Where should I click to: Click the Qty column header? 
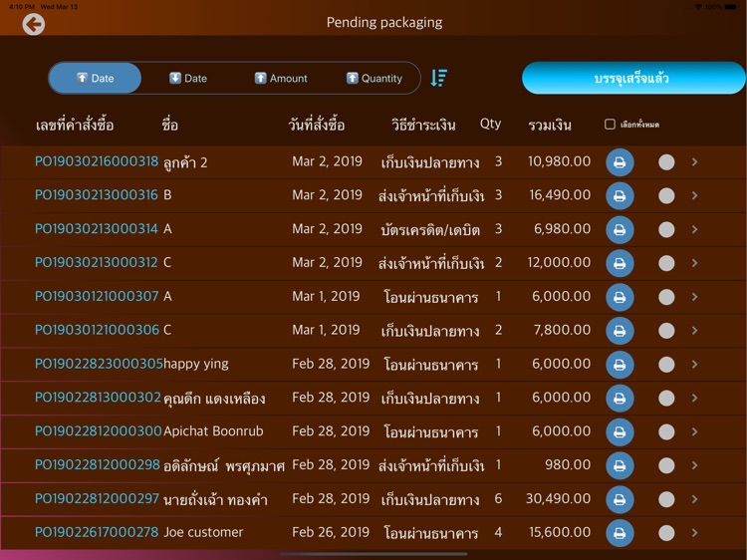pos(490,124)
